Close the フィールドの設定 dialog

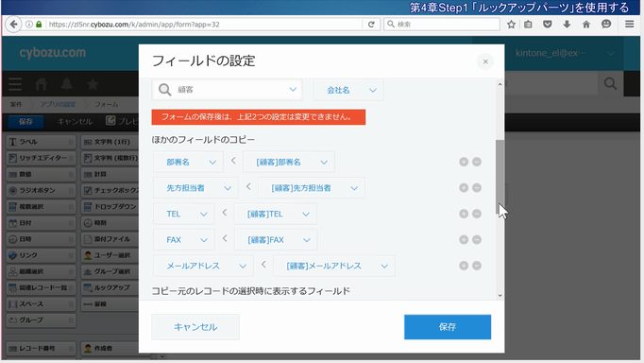click(x=485, y=61)
